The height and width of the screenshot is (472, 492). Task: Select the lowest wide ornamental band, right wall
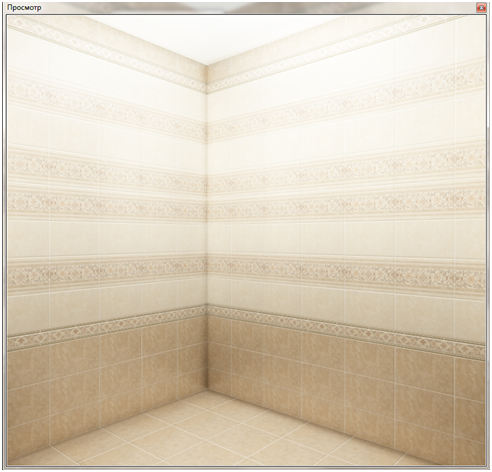pos(346,273)
